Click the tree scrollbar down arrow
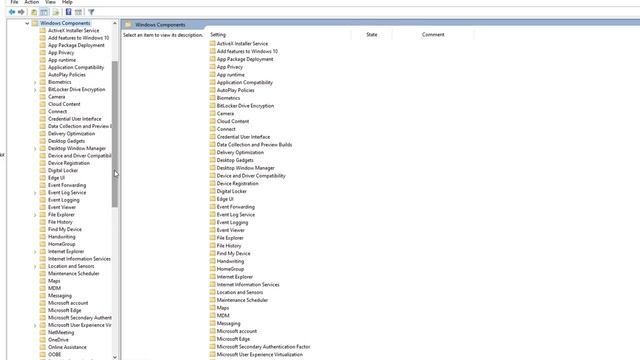The height and width of the screenshot is (360, 640). (x=115, y=357)
